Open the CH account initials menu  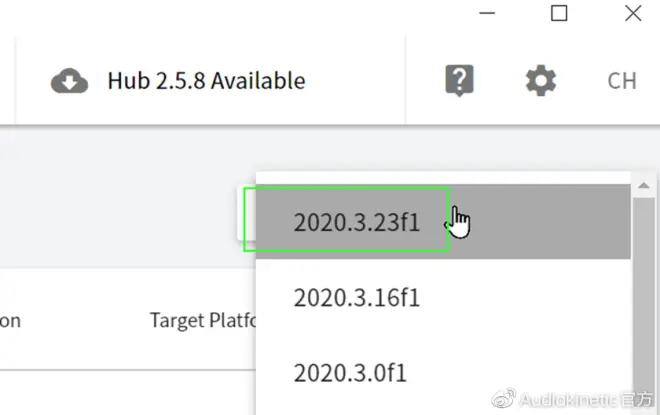click(622, 81)
